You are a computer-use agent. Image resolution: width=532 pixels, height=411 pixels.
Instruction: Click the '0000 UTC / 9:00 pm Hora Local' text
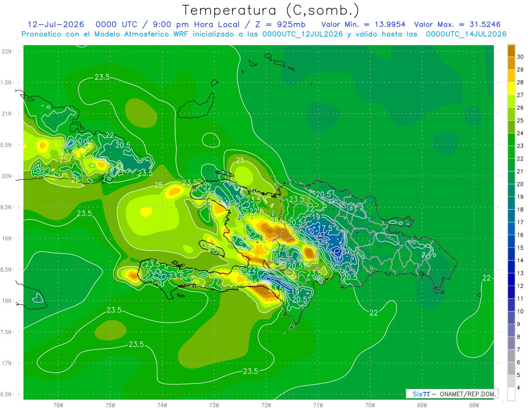(168, 24)
